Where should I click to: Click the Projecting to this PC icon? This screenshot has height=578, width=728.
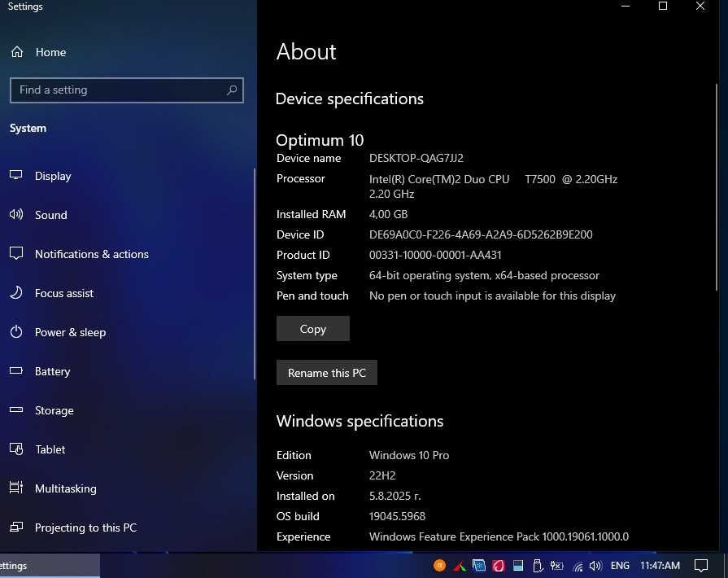16,527
